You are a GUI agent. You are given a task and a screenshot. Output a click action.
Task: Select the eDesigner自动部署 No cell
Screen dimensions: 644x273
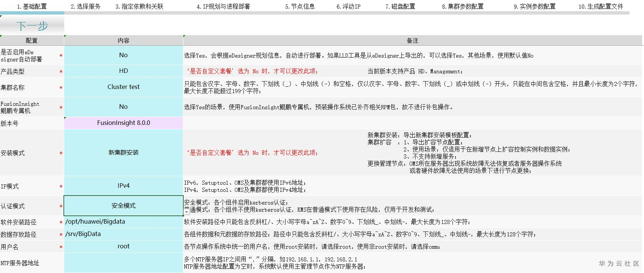pos(124,55)
